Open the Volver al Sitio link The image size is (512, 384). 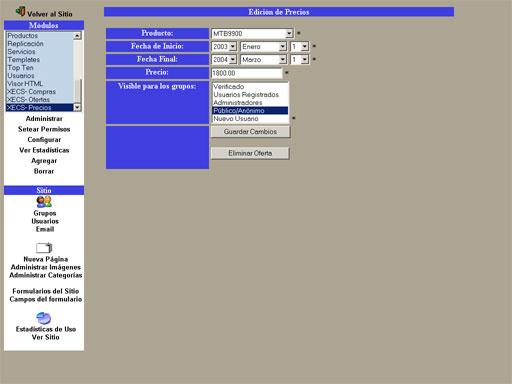[50, 14]
